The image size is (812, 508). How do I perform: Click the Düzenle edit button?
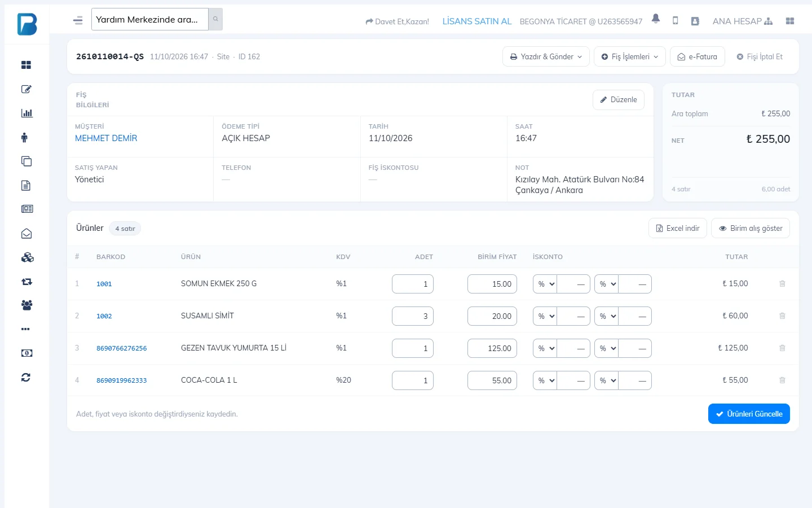click(619, 99)
